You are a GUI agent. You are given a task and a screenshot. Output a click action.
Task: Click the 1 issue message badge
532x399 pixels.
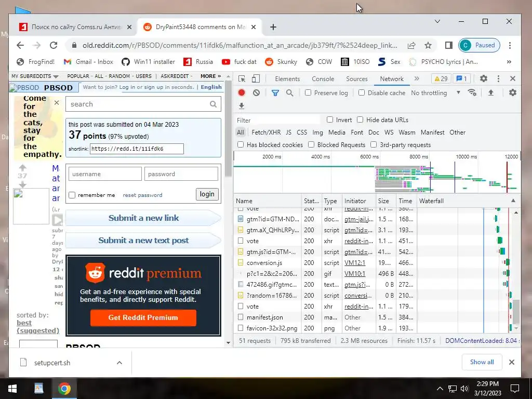(461, 79)
